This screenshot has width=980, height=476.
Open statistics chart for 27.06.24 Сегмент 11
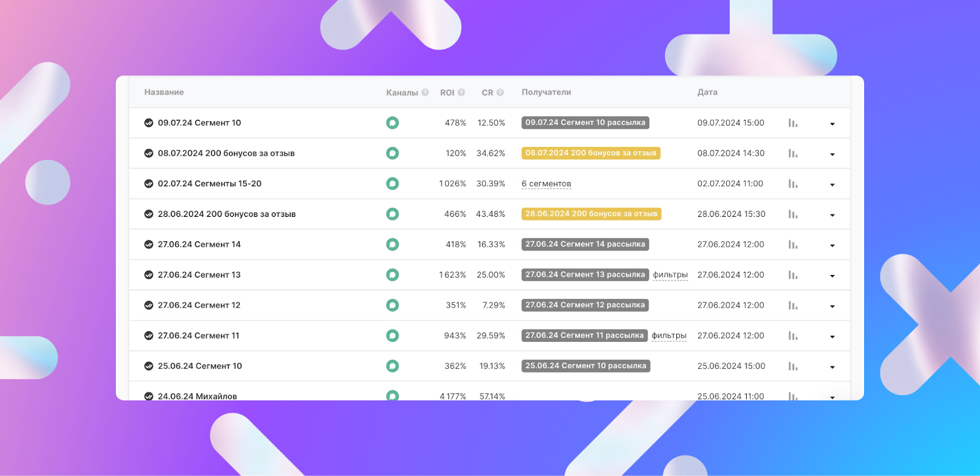pyautogui.click(x=793, y=336)
